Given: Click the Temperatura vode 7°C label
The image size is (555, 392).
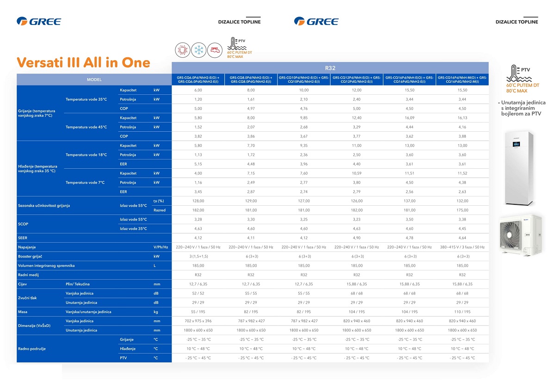Looking at the screenshot, I should point(85,183).
